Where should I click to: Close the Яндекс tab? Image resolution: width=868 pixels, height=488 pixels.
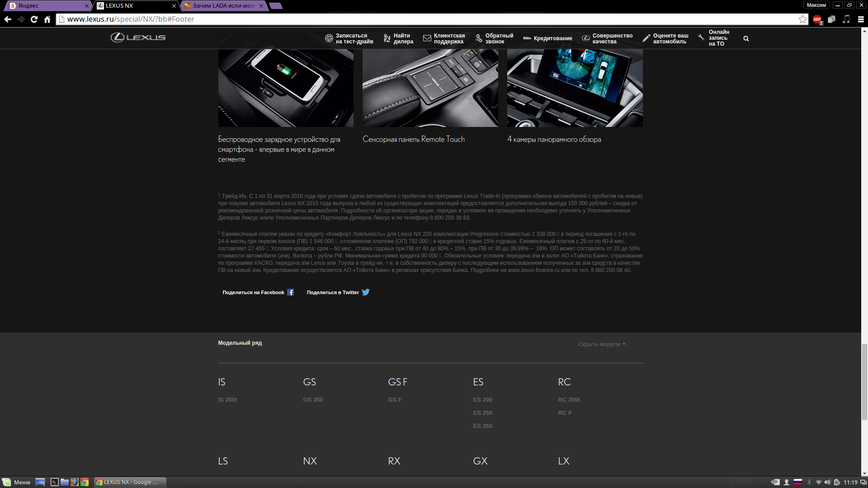tap(87, 6)
